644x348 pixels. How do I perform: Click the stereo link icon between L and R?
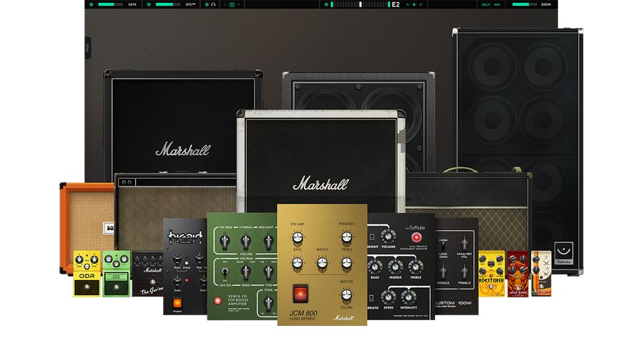click(232, 4)
